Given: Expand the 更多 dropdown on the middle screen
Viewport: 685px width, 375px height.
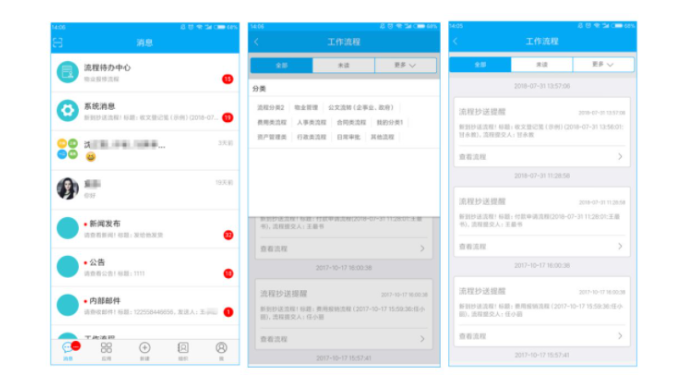Looking at the screenshot, I should pos(405,65).
